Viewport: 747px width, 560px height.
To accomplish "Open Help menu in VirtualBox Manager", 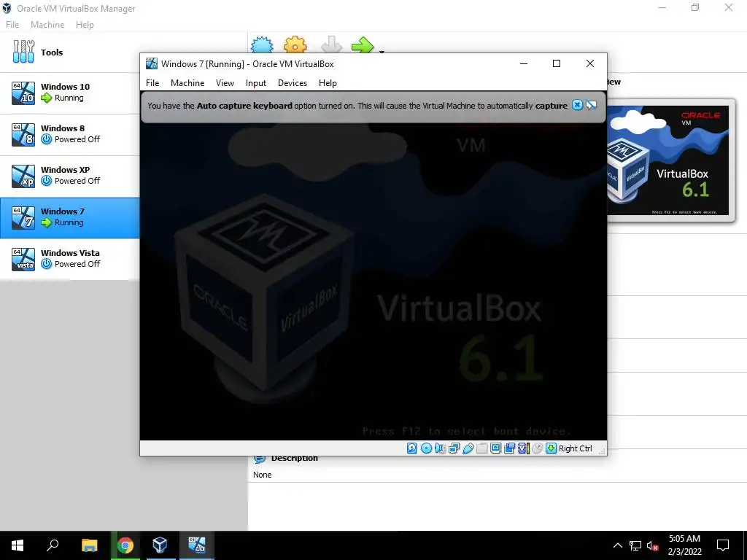I will (x=85, y=25).
